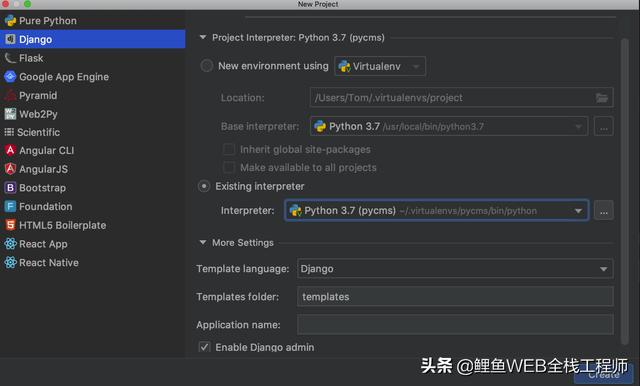
Task: Select Bootstrap project type
Action: pyautogui.click(x=93, y=188)
